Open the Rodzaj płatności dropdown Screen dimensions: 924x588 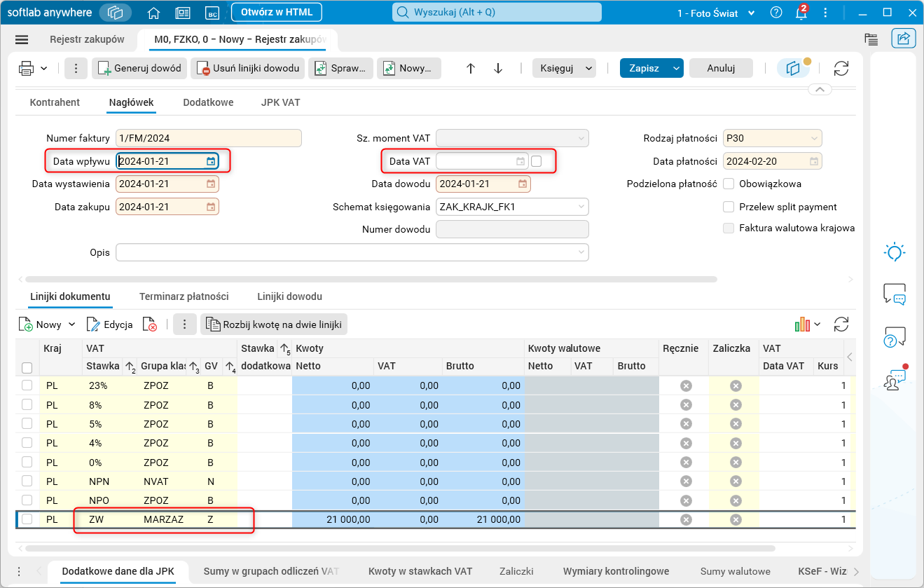coord(814,138)
